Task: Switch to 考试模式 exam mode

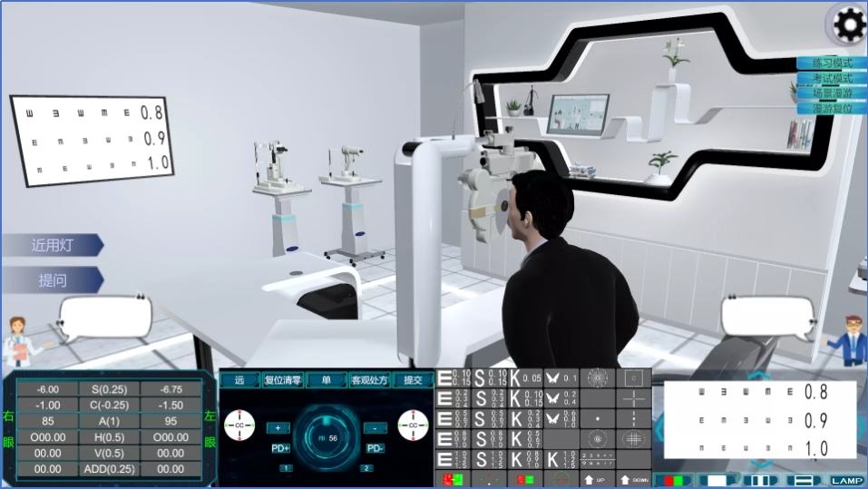Action: 832,78
